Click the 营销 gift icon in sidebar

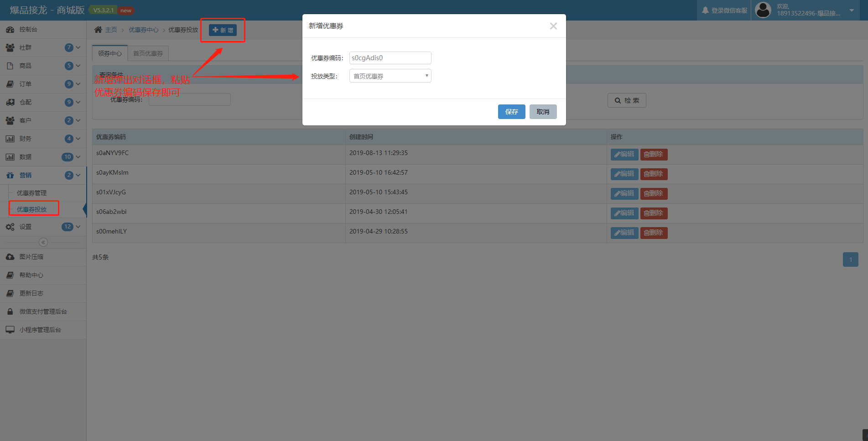(x=10, y=176)
